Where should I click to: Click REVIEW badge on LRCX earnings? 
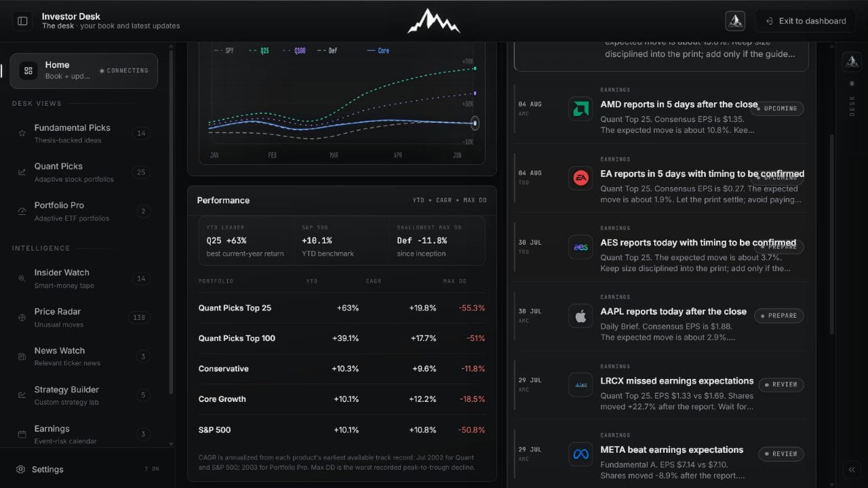[x=781, y=385]
